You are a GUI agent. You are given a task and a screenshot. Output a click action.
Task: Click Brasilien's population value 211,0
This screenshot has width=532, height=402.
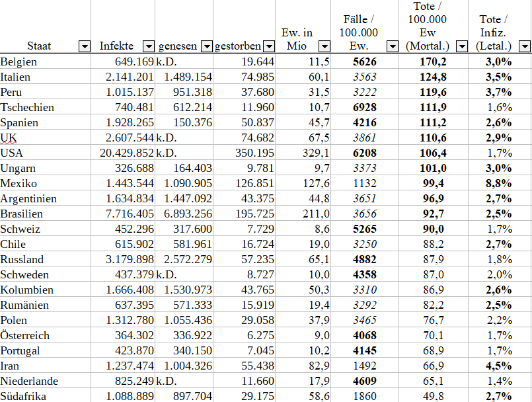[x=316, y=214]
